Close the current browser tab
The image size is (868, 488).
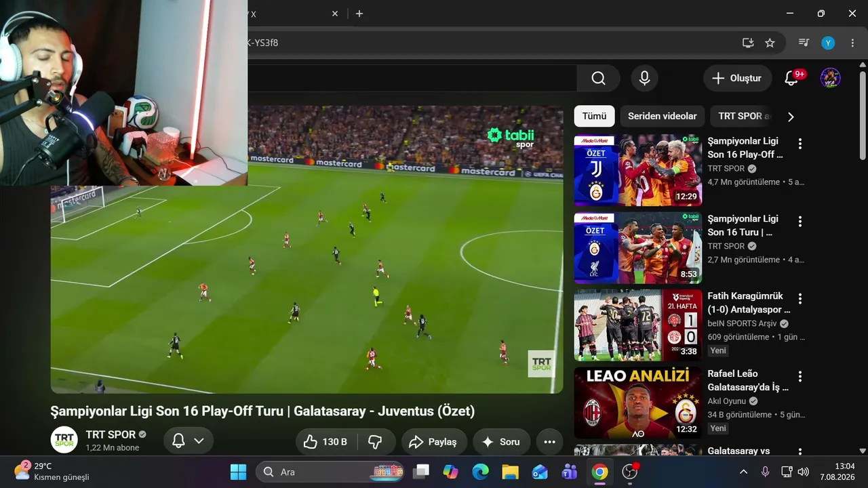click(x=334, y=14)
